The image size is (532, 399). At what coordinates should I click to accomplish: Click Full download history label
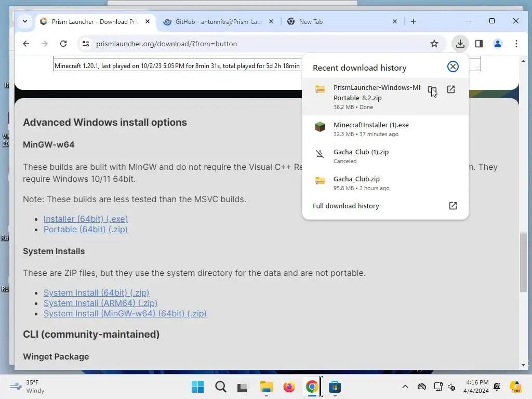point(345,206)
